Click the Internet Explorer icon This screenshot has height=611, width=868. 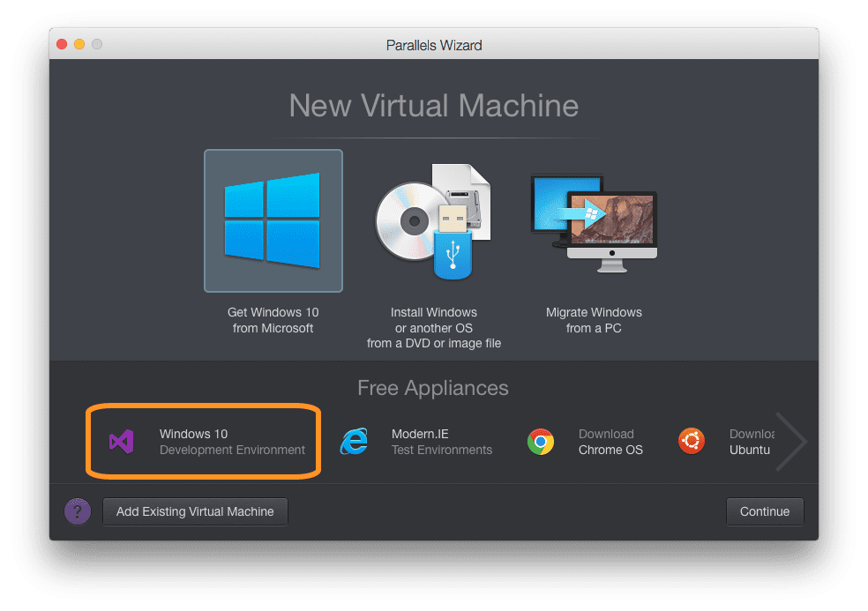point(355,441)
